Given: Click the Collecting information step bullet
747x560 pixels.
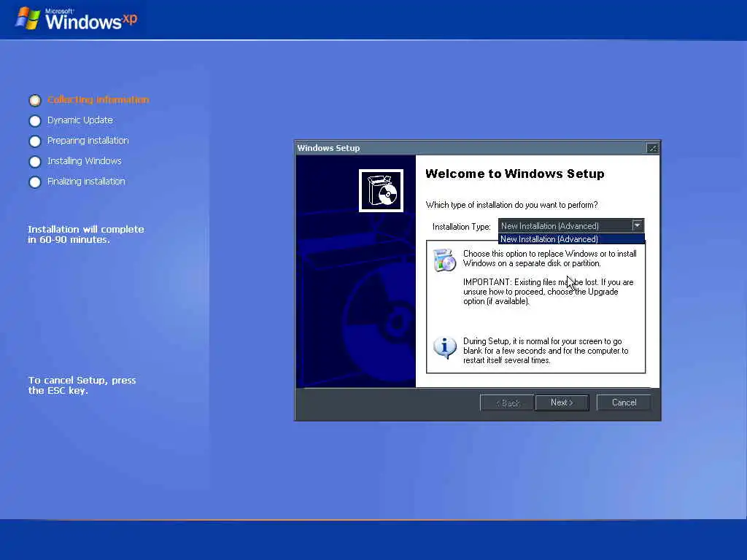Looking at the screenshot, I should click(35, 100).
